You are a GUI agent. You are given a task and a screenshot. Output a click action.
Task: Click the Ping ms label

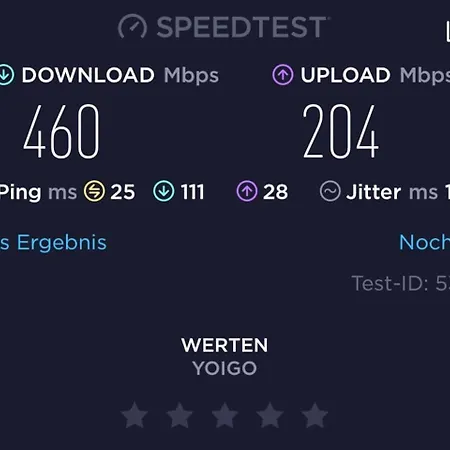[38, 192]
